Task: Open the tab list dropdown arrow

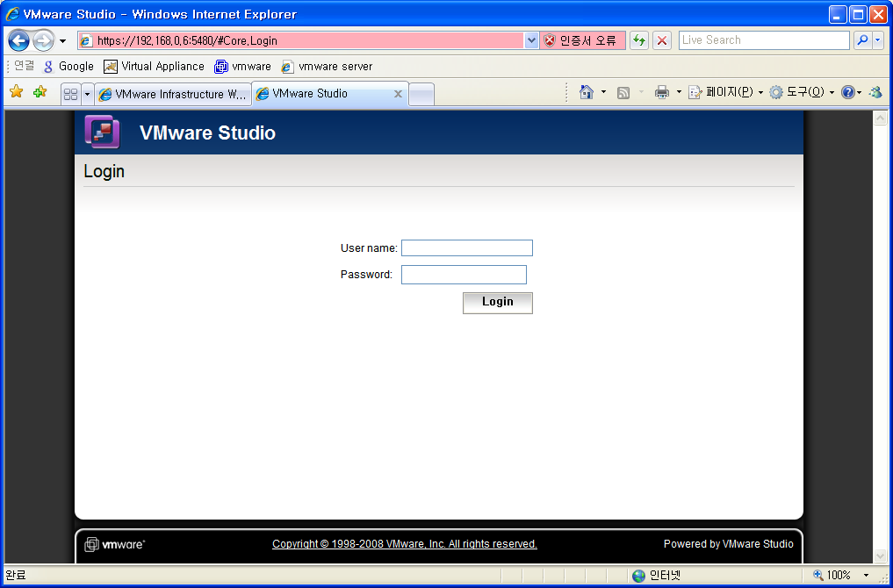Action: 87,95
